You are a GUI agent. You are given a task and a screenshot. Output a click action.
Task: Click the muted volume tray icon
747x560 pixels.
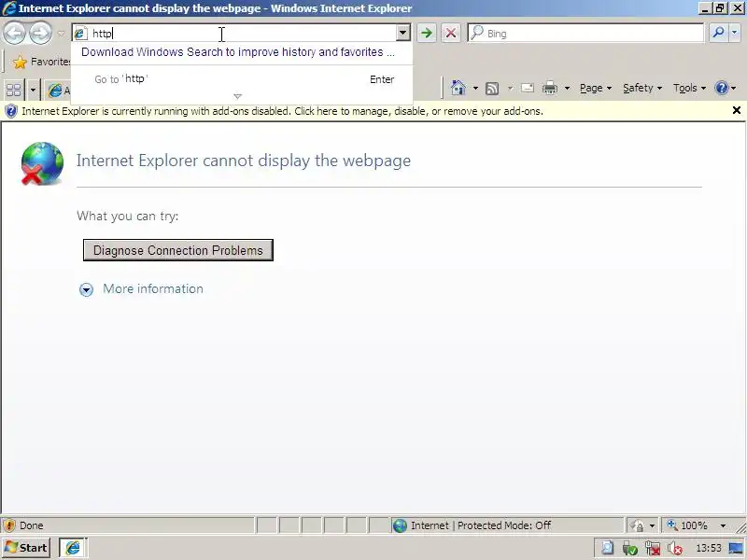675,549
